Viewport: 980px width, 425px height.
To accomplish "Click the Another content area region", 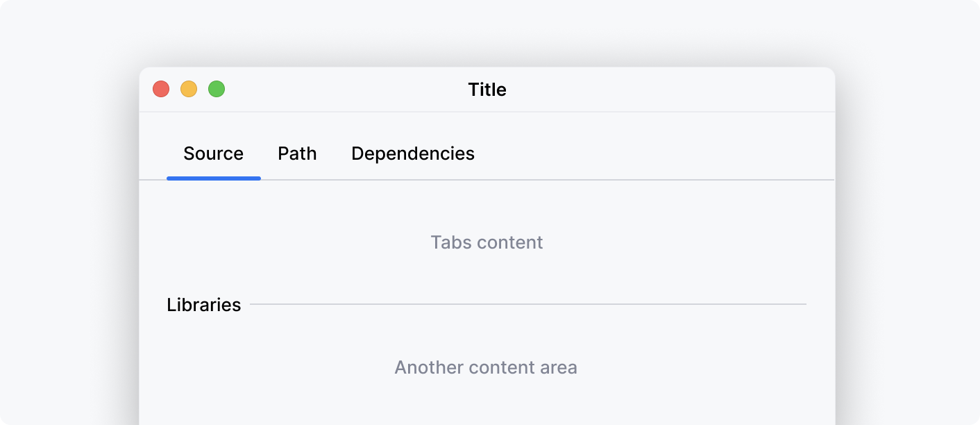I will tap(486, 367).
